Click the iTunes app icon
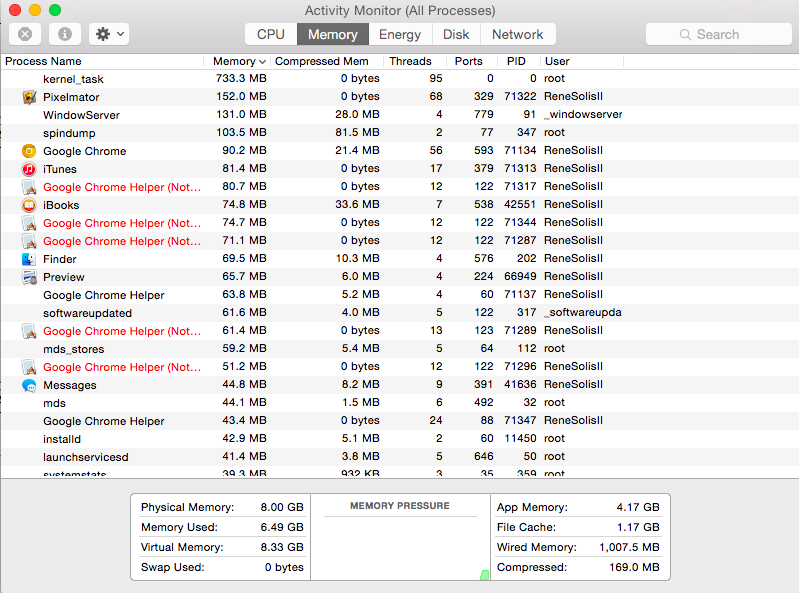 (x=29, y=169)
